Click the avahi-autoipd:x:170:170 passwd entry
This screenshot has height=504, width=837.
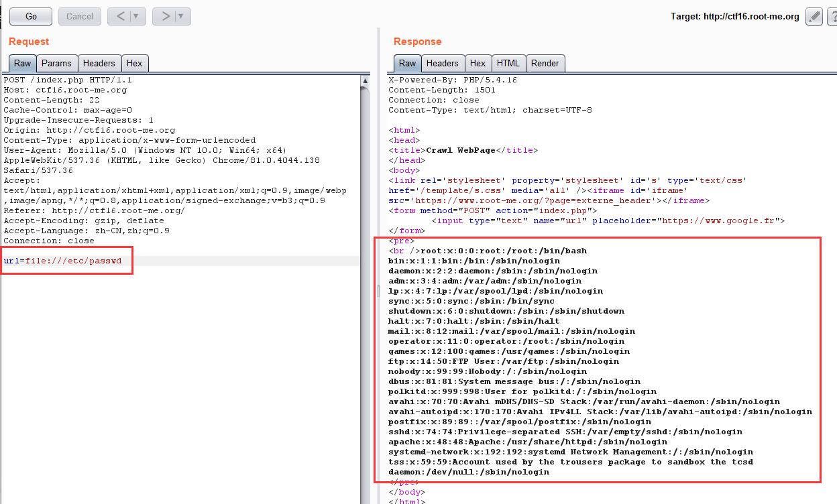600,412
